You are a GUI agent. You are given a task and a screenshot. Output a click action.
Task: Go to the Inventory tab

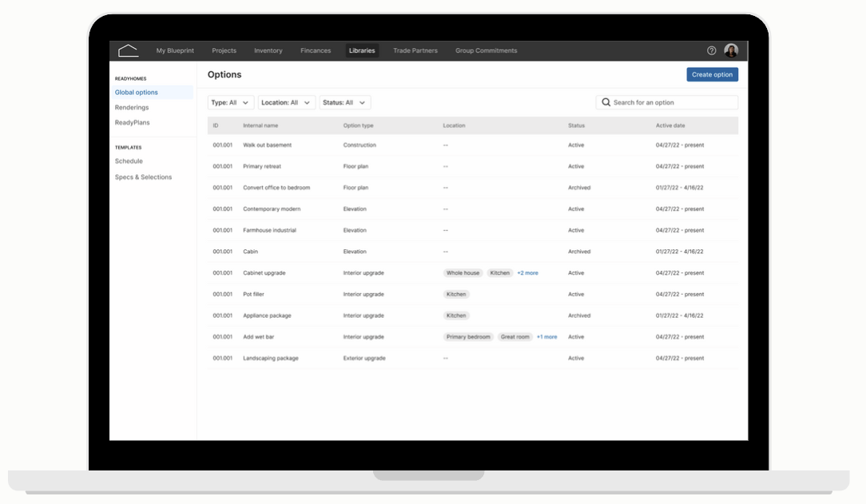point(268,51)
